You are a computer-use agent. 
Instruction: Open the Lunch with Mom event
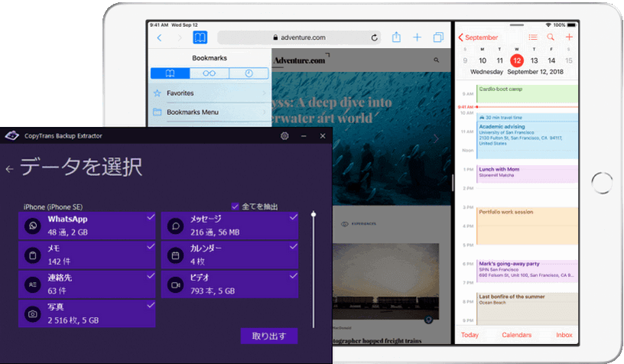(x=527, y=174)
